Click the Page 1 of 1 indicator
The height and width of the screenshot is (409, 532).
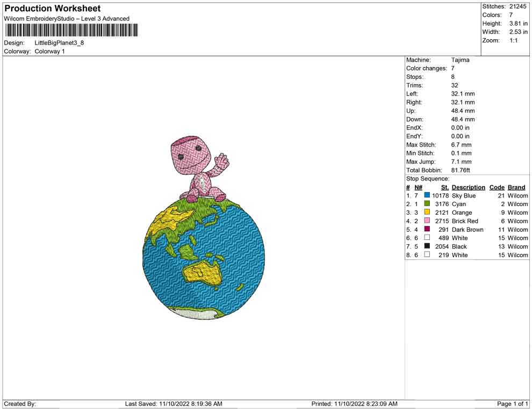click(512, 404)
